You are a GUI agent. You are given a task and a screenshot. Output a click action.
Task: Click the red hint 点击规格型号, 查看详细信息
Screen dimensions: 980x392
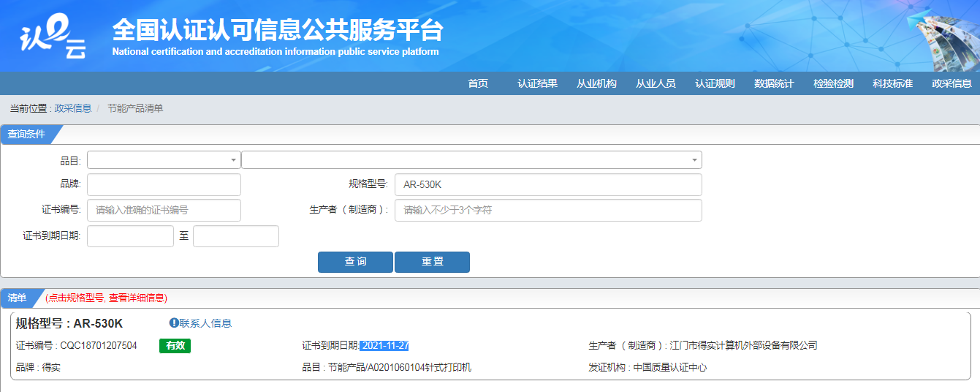click(x=106, y=298)
